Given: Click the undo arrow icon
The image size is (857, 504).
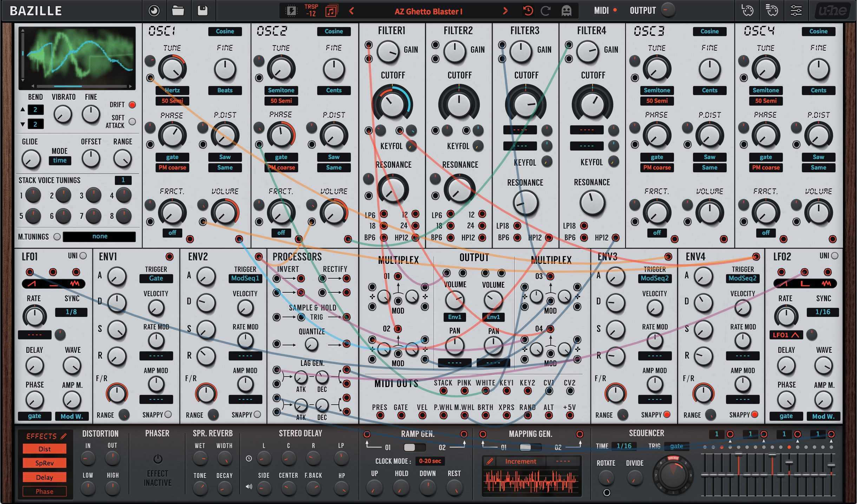Looking at the screenshot, I should 528,11.
